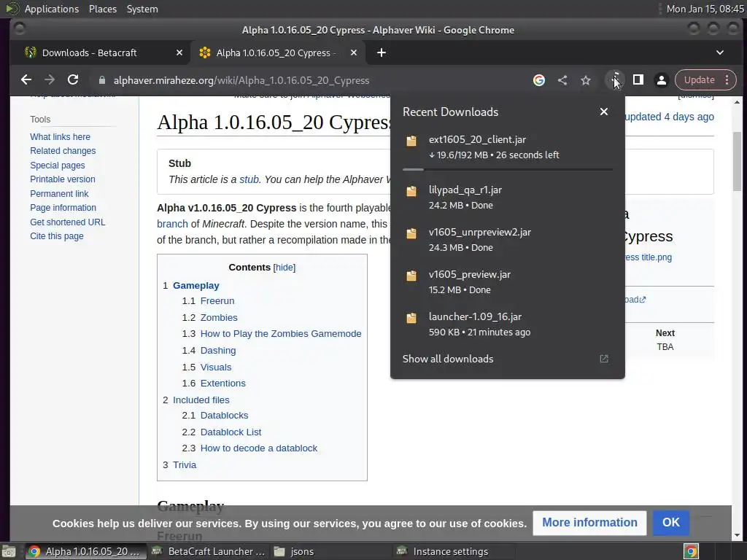747x560 pixels.
Task: Click Get shortened URL
Action: pos(68,222)
